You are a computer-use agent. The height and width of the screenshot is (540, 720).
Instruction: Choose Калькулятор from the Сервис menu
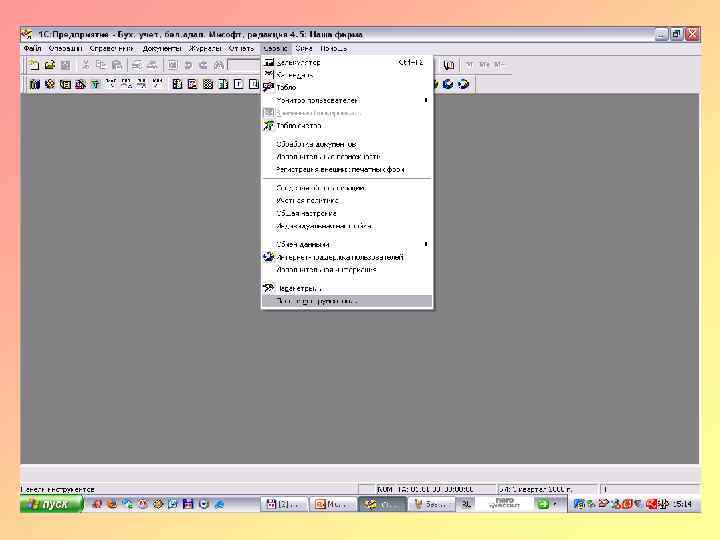347,62
